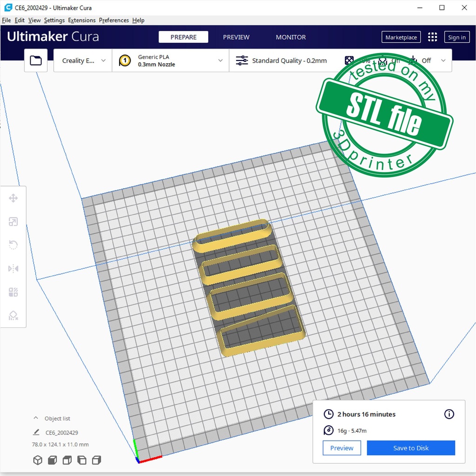
Task: Open the Generic PLA material dropdown
Action: 171,60
